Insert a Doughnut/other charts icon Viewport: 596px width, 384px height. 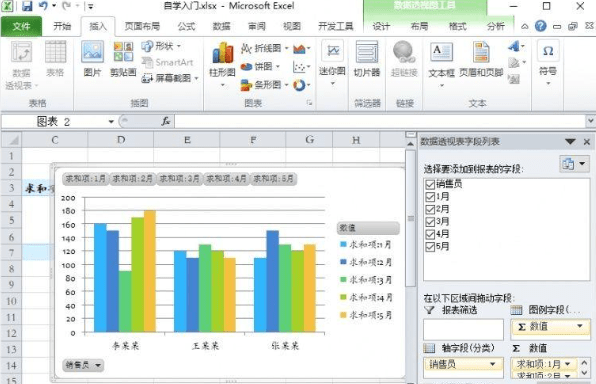[301, 85]
